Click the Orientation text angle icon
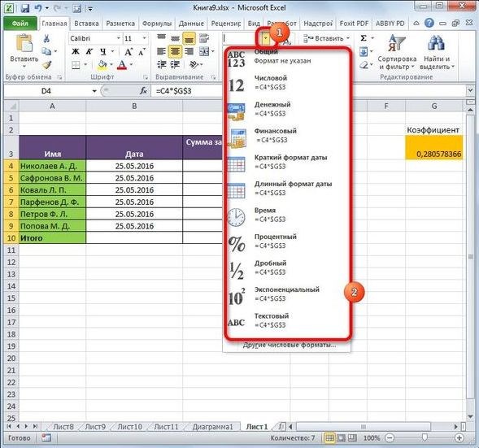Screen dimensions: 479x448 (194, 64)
